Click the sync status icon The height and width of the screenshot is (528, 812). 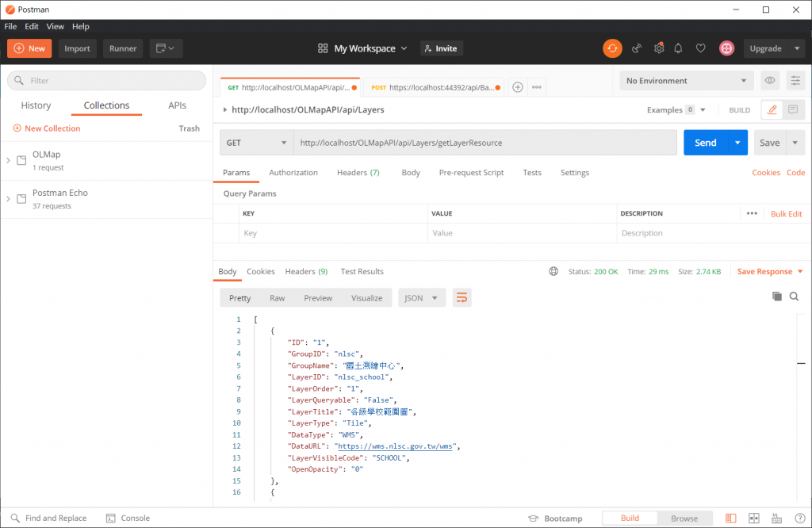tap(612, 48)
